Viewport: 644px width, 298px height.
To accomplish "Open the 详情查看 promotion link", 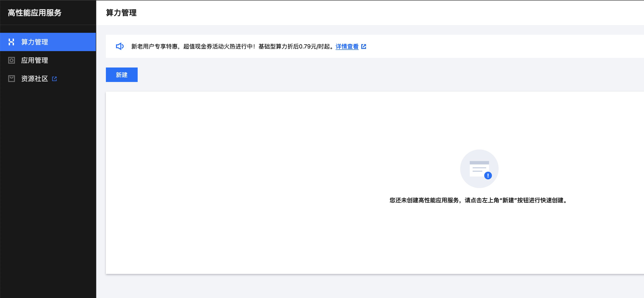I will pos(347,47).
